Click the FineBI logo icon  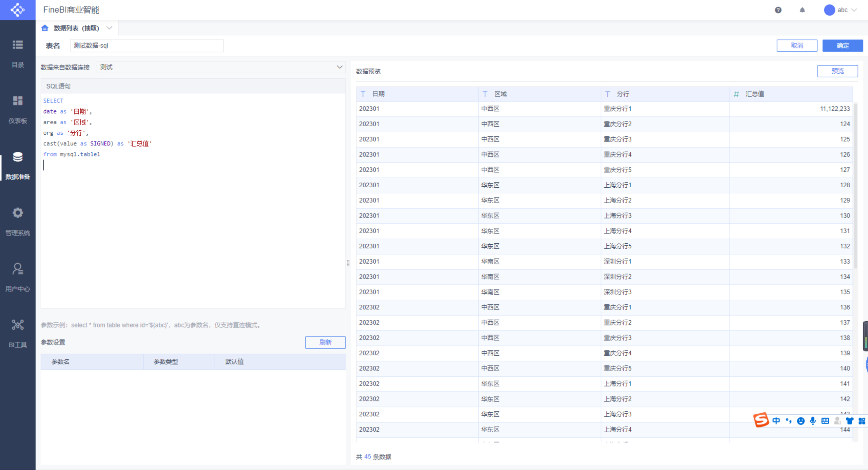[18, 10]
